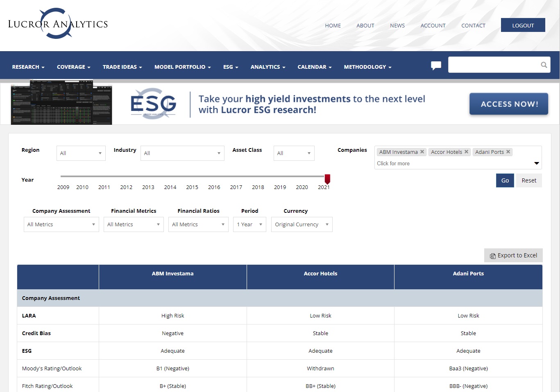The height and width of the screenshot is (392, 560).
Task: Click the ABM Investama column header
Action: (x=173, y=277)
